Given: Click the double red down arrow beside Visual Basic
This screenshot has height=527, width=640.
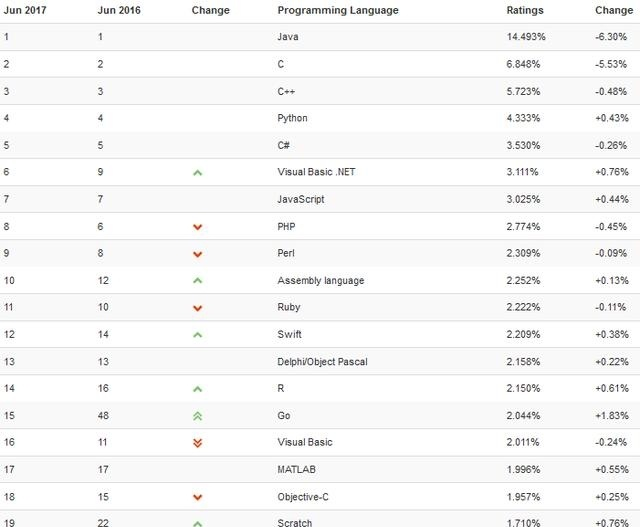Looking at the screenshot, I should click(x=197, y=443).
